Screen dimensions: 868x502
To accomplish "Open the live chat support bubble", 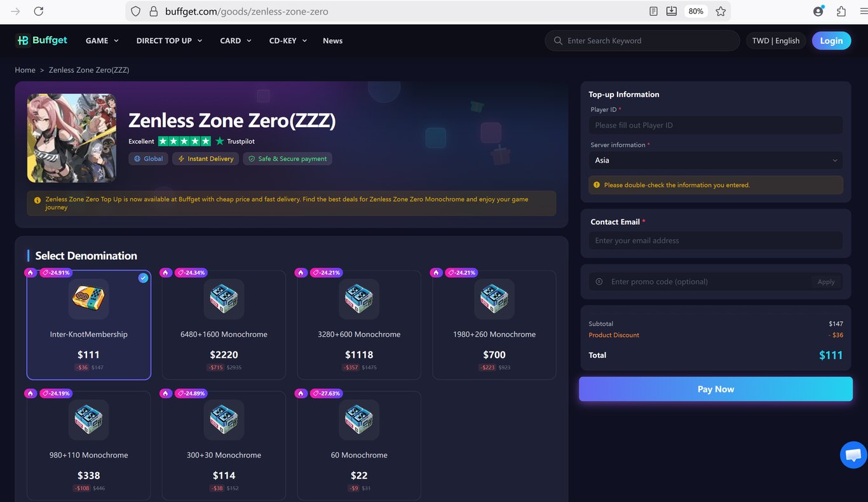I will point(853,455).
